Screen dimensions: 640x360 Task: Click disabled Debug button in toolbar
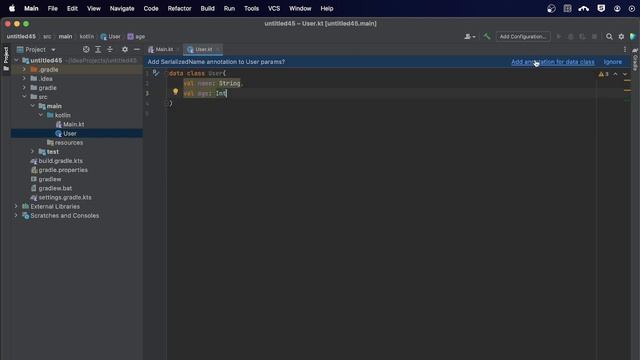click(x=571, y=37)
